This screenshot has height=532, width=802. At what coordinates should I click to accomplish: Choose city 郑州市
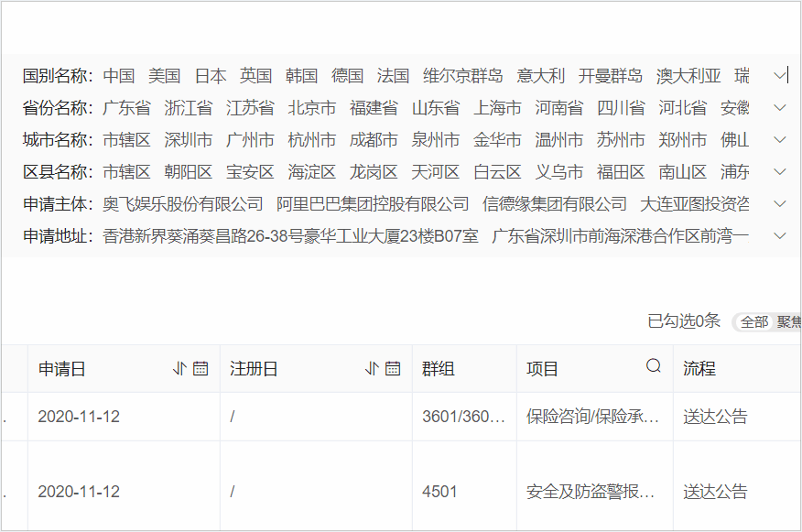point(683,140)
